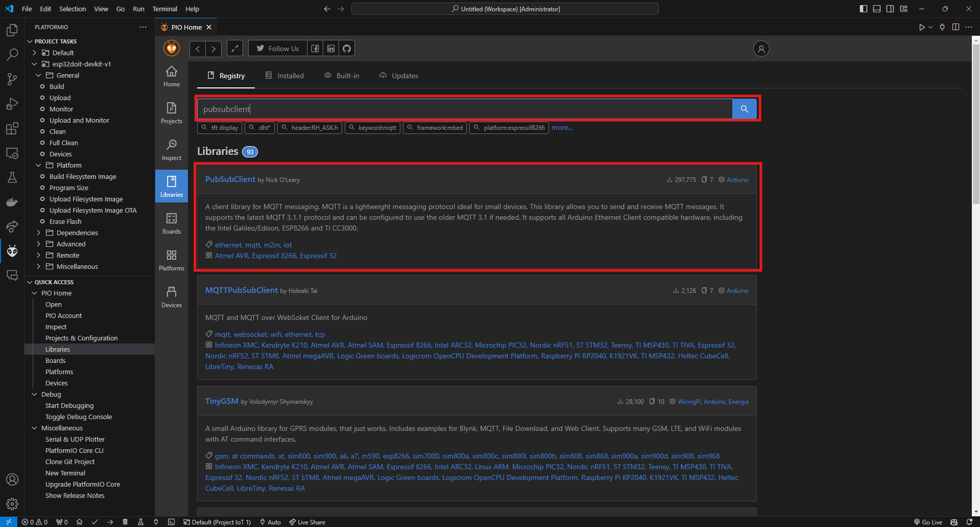Go back in PIO Home navigation
Image resolution: width=980 pixels, height=527 pixels.
click(198, 49)
